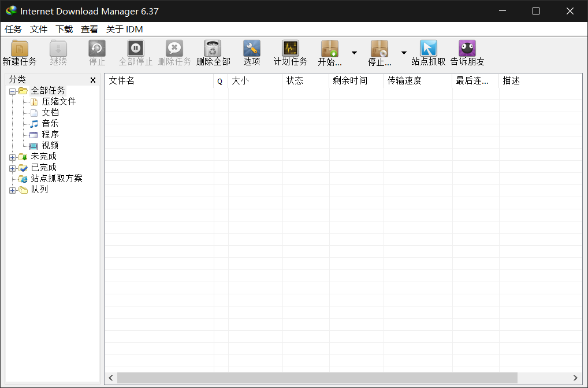The width and height of the screenshot is (588, 388).
Task: Click the 新建任务 toolbar icon
Action: pyautogui.click(x=20, y=49)
